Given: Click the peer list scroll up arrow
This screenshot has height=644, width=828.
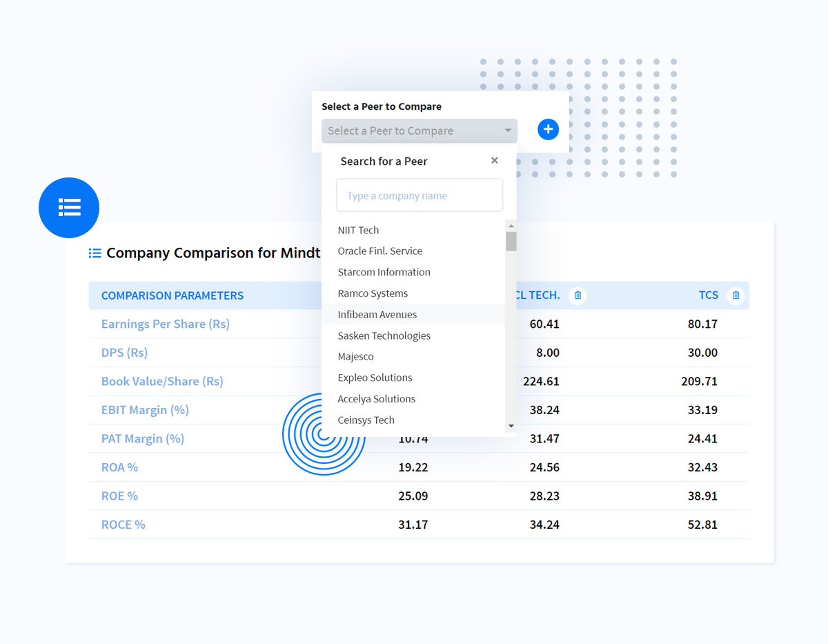Looking at the screenshot, I should click(x=511, y=226).
